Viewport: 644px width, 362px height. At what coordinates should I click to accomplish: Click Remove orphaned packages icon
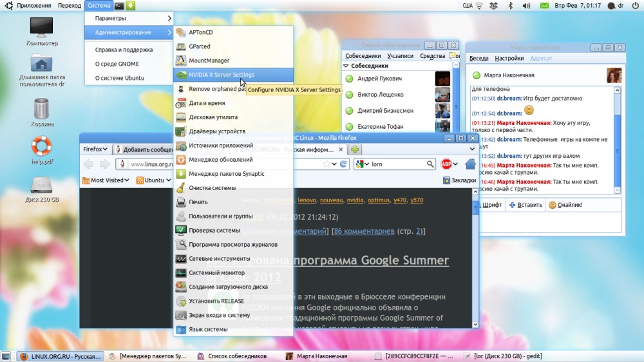[x=181, y=89]
